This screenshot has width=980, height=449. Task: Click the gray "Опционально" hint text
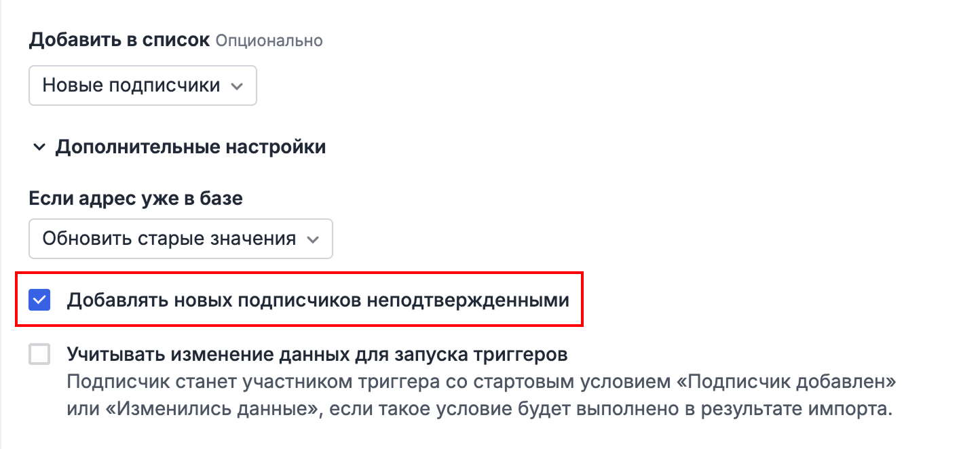269,41
